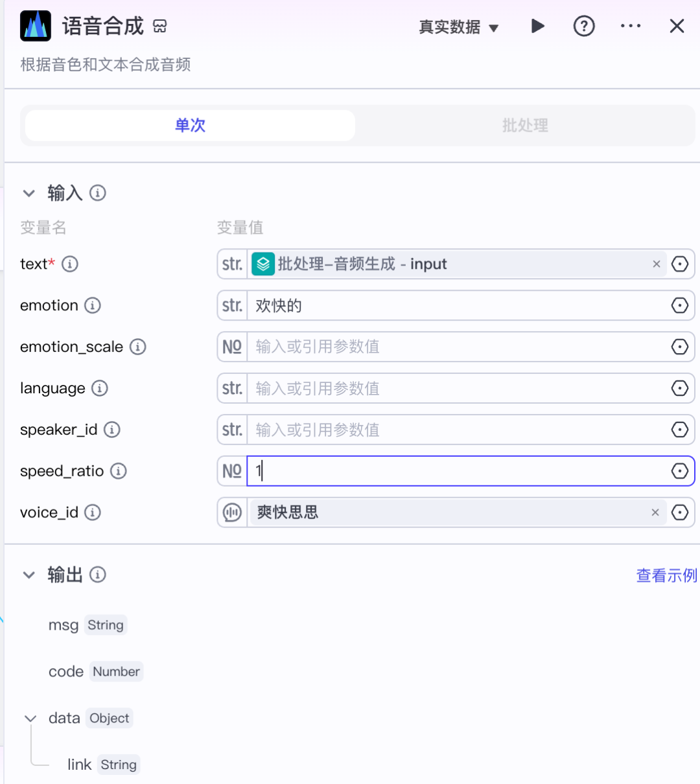Image resolution: width=700 pixels, height=784 pixels.
Task: Click the 变量值 column header
Action: [x=240, y=227]
